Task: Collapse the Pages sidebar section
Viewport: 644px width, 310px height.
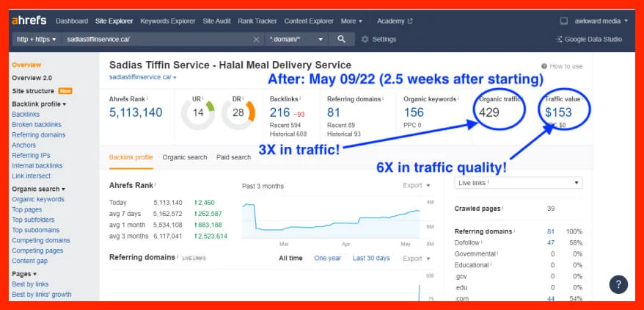Action: pyautogui.click(x=24, y=274)
